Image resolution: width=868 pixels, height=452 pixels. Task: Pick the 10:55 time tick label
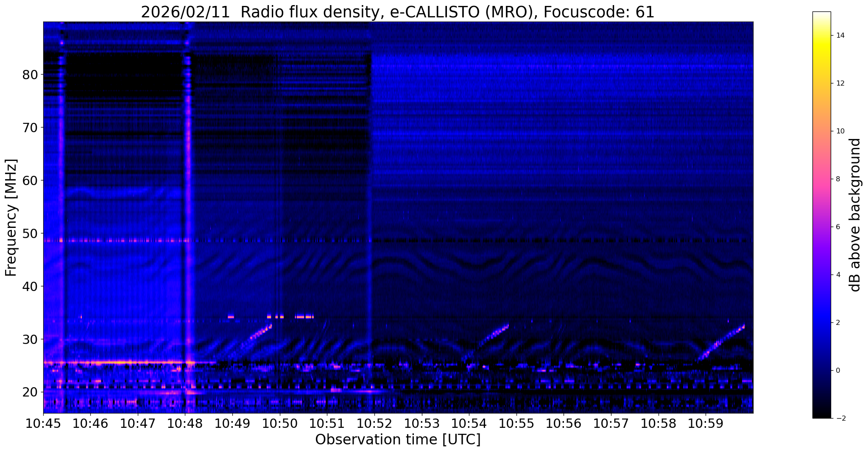[516, 423]
